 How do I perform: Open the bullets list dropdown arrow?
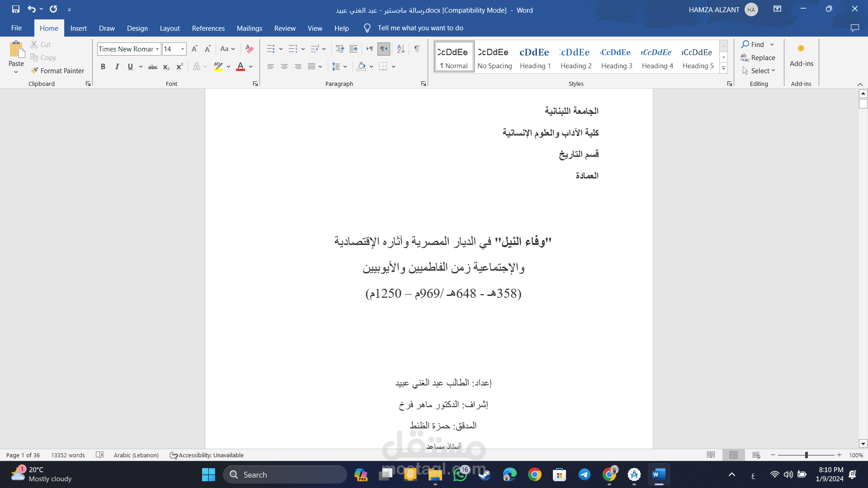coord(281,49)
